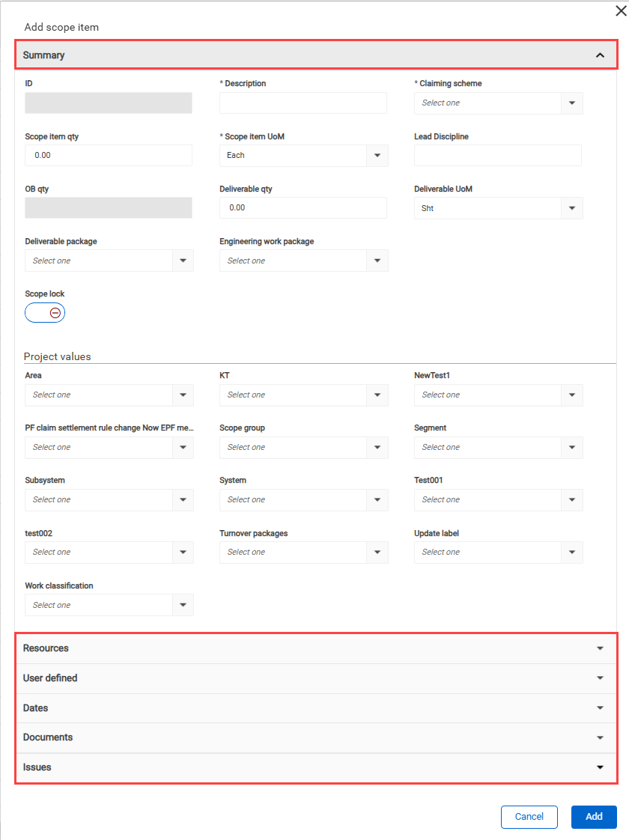Open the Area dropdown arrow
Image resolution: width=629 pixels, height=840 pixels.
[183, 395]
